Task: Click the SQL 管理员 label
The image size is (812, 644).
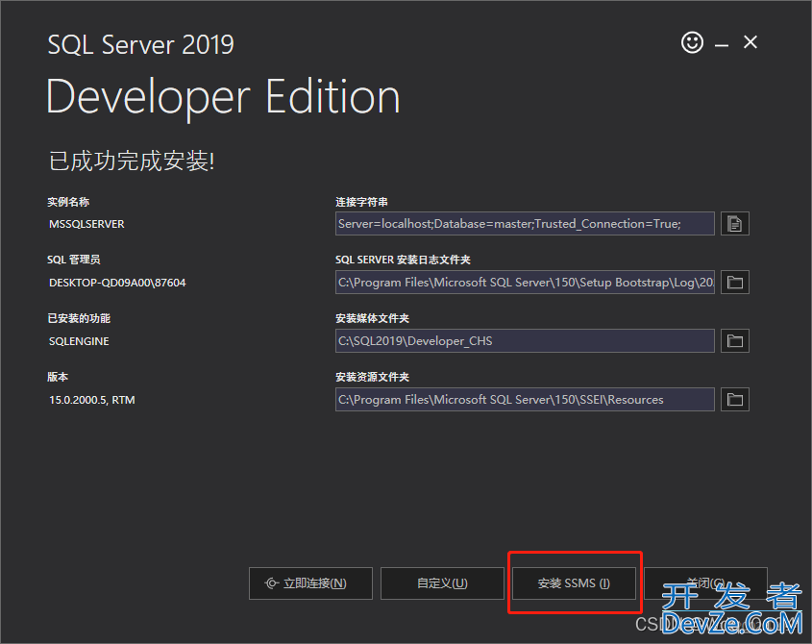Action: 74,260
